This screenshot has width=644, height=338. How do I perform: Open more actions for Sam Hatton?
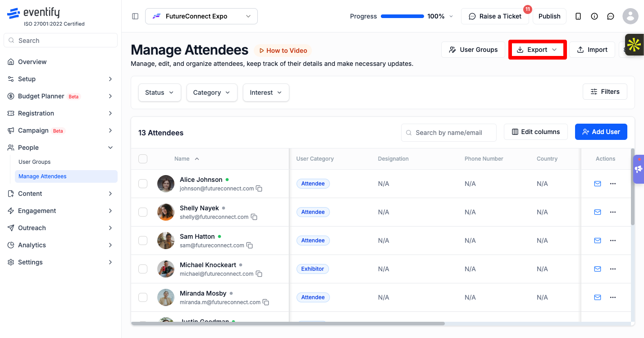tap(613, 241)
